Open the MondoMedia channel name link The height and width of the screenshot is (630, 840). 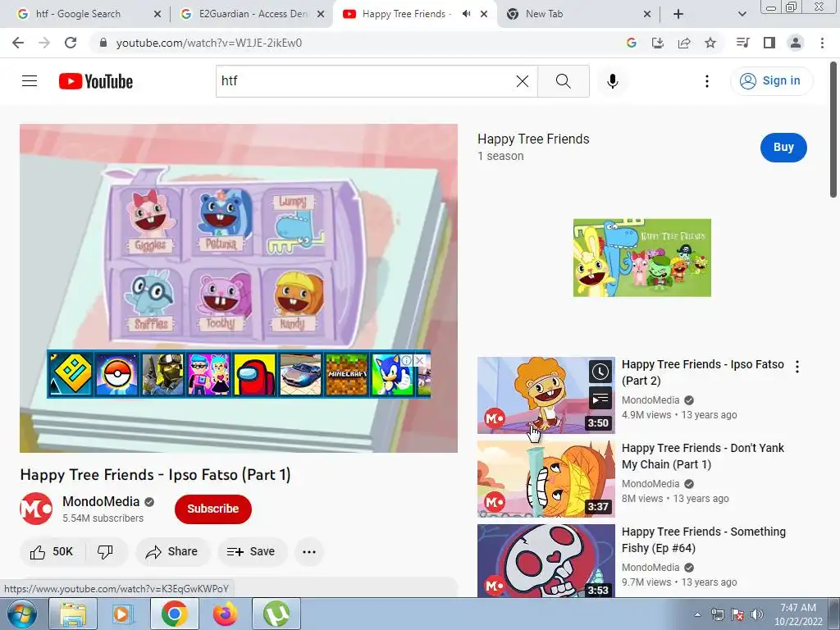[101, 501]
